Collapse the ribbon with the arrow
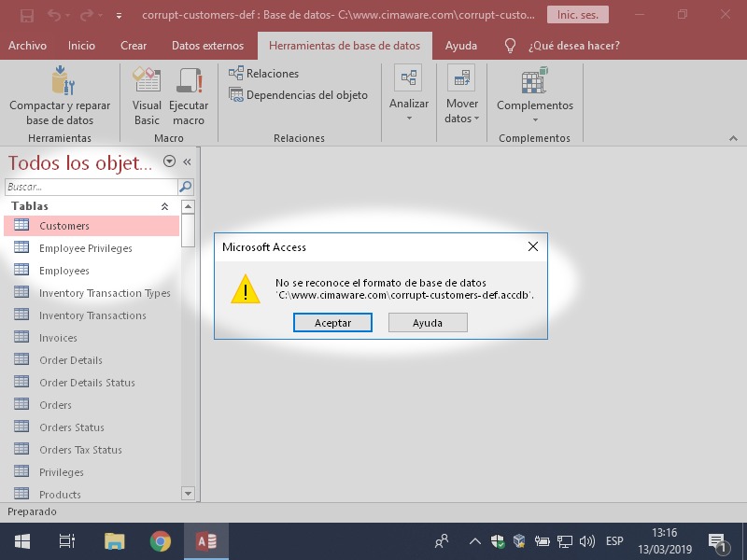 733,137
